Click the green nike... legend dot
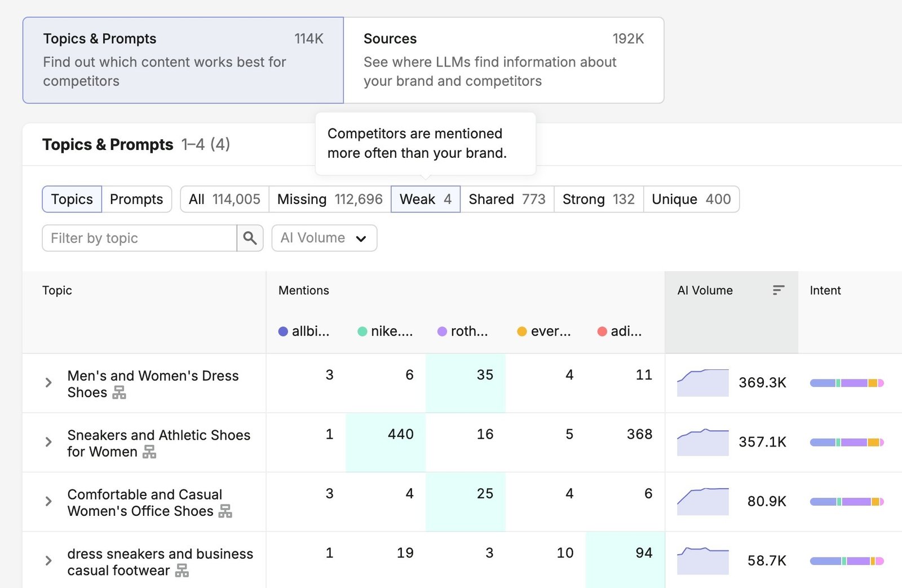This screenshot has width=902, height=588. (x=362, y=331)
